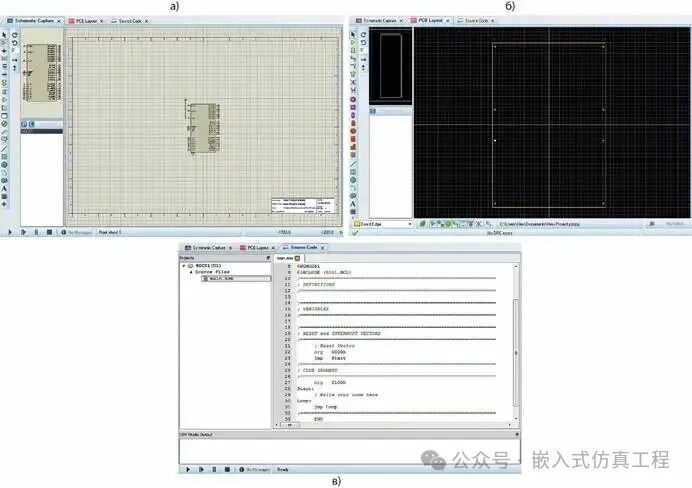Select the microcontroller component on the schematic sheet
Screen dimensions: 692x488
pyautogui.click(x=203, y=127)
